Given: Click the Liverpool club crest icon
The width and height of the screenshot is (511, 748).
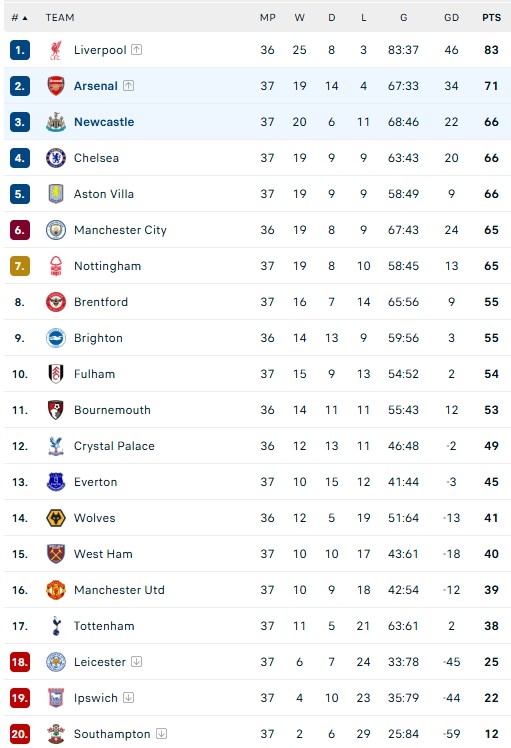Looking at the screenshot, I should coord(56,50).
